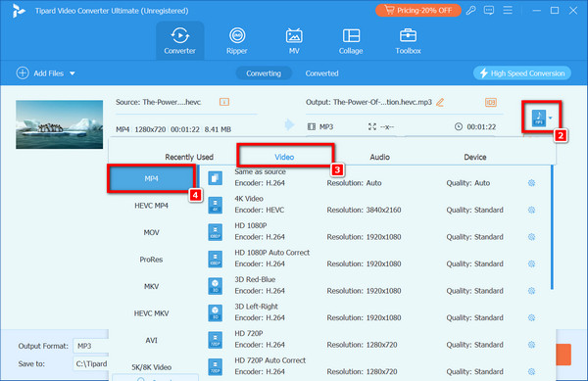Select the 3D Red-Blue preset icon

point(216,286)
